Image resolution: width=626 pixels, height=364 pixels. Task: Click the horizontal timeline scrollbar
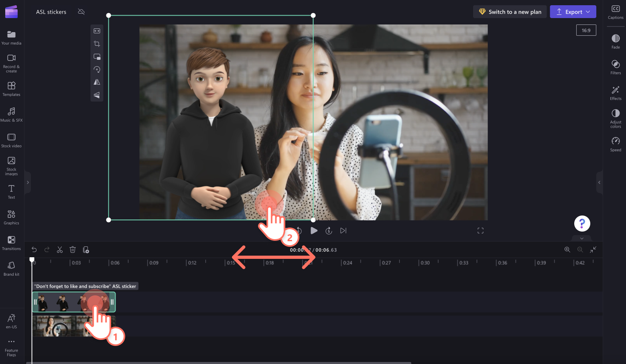tap(219, 363)
